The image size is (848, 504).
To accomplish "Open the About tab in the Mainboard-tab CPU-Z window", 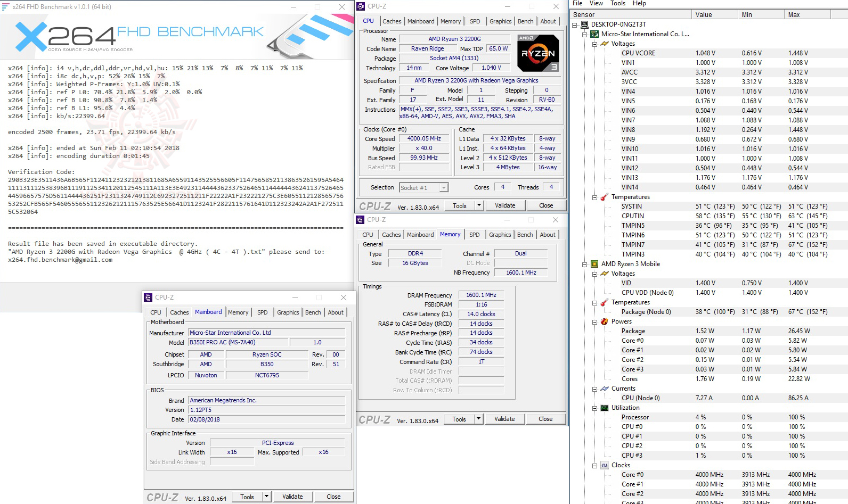I will click(x=336, y=312).
